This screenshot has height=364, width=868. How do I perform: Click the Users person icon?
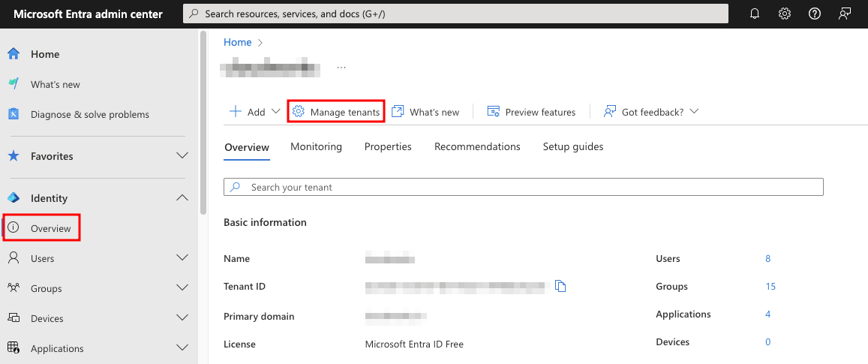pyautogui.click(x=14, y=258)
